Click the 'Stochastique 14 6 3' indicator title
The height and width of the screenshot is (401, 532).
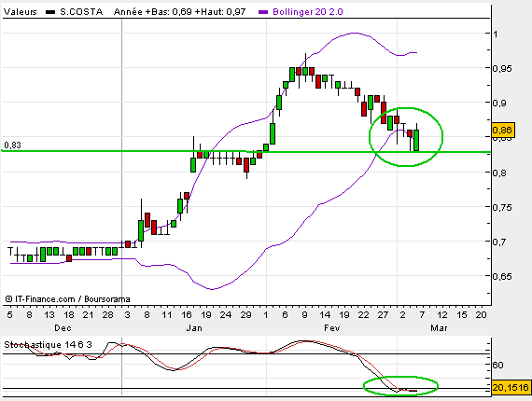[48, 345]
